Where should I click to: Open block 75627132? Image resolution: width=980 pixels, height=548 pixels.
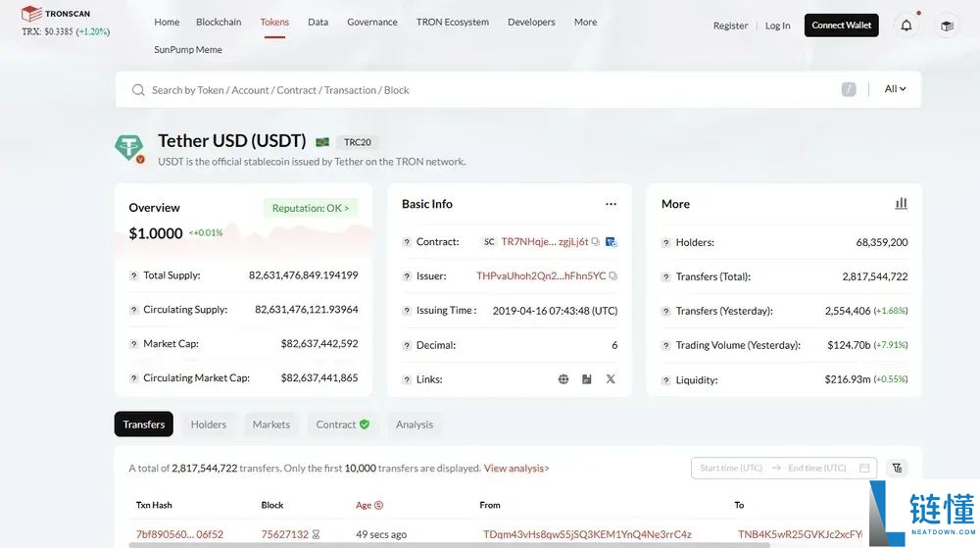click(284, 534)
